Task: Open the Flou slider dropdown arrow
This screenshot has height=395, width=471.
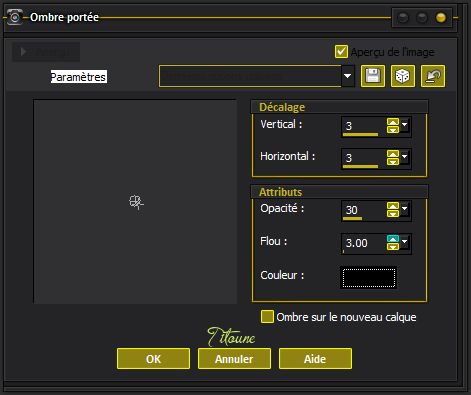Action: tap(404, 241)
